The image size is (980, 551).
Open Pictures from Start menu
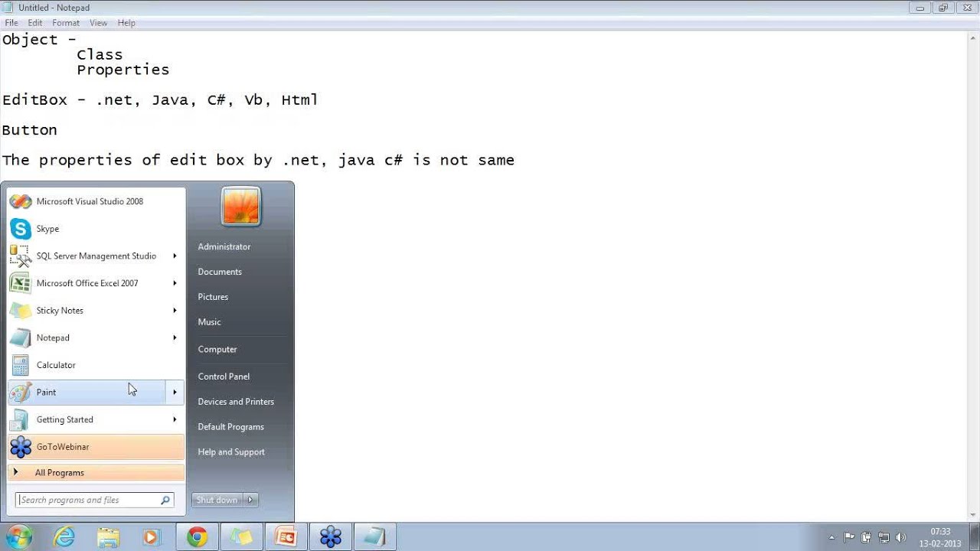pos(213,297)
